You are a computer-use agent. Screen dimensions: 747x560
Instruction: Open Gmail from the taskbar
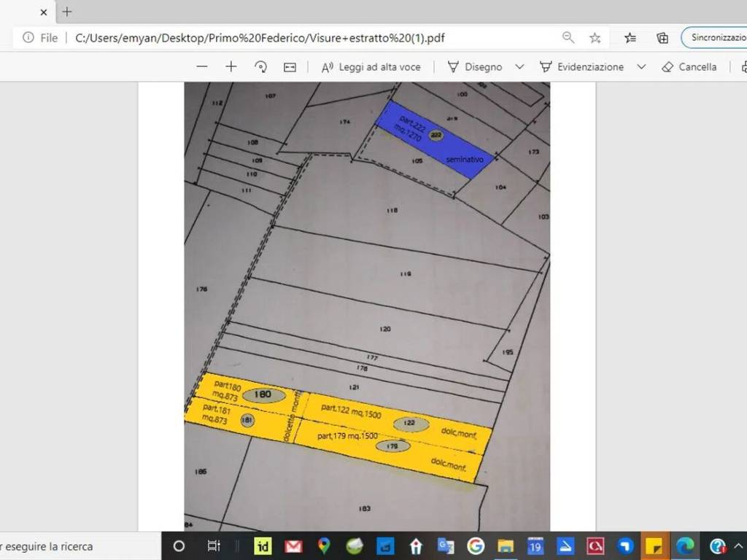tap(293, 546)
